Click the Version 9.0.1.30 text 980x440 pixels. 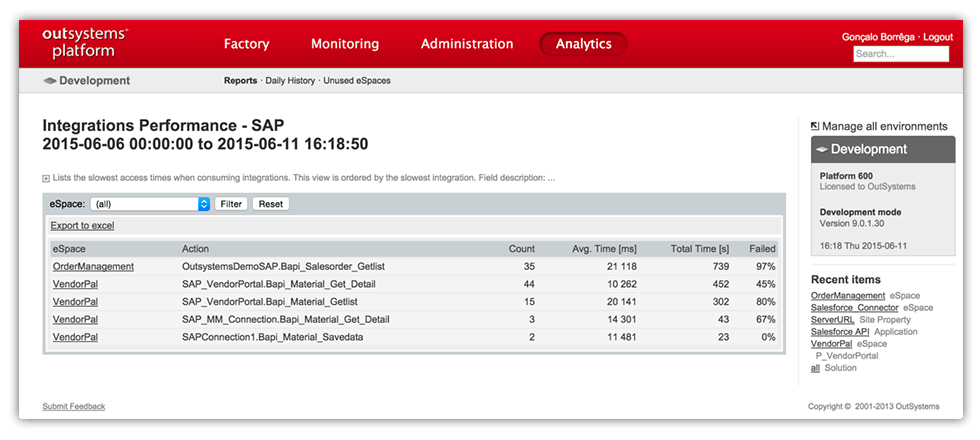(x=852, y=223)
